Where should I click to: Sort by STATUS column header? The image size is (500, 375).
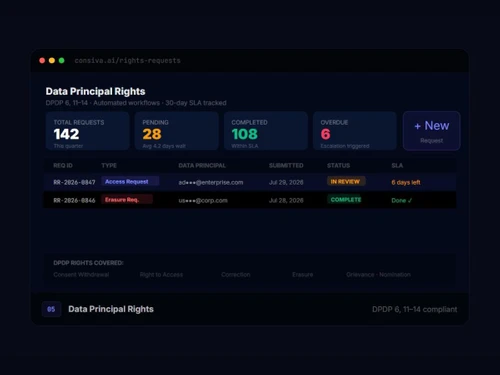tap(338, 166)
